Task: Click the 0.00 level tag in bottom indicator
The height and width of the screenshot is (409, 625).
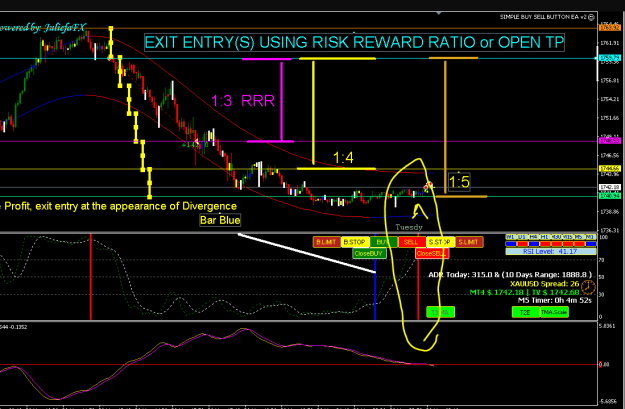Action: (604, 364)
